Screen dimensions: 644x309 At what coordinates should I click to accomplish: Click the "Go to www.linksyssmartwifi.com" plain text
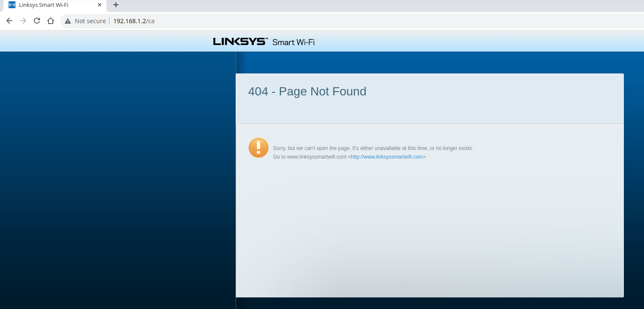310,157
